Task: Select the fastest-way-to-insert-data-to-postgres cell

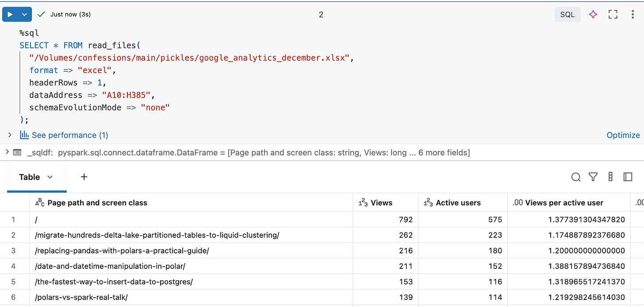Action: (192, 282)
